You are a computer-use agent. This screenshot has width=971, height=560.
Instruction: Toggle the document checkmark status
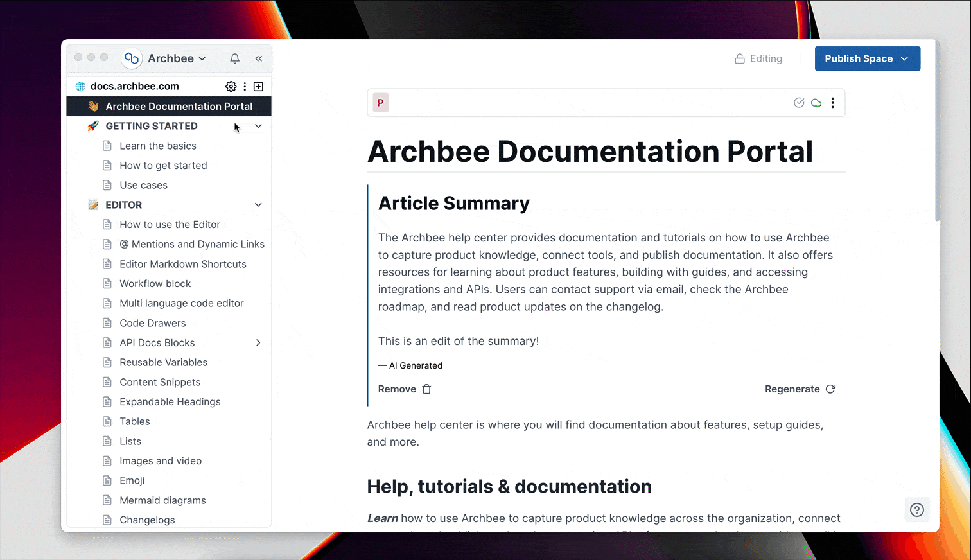799,103
